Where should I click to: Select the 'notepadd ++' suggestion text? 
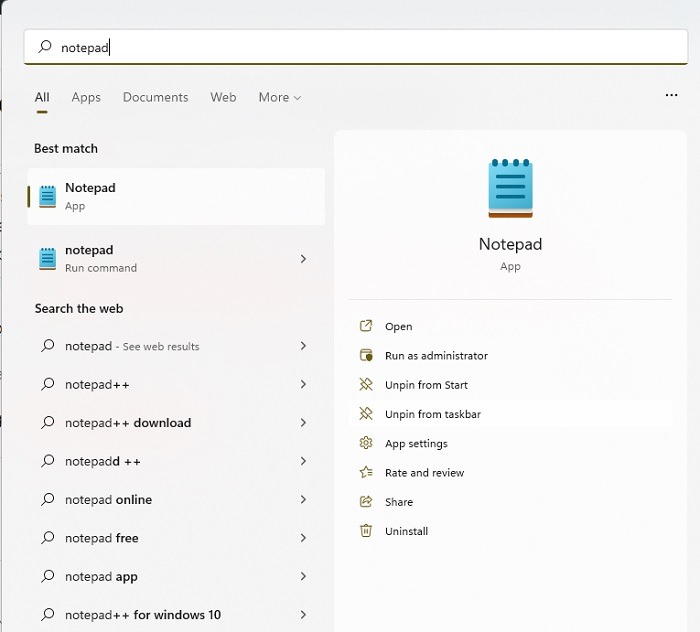103,461
